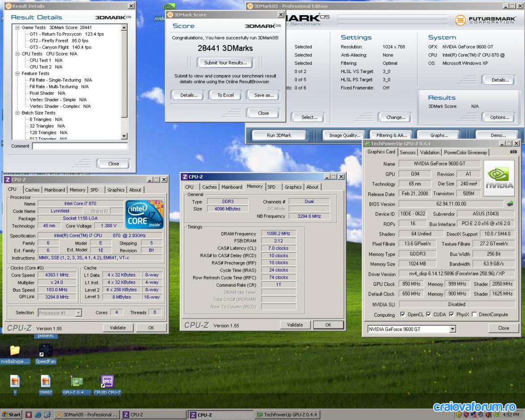
Task: Open the Validation tab in GPU-Z
Action: pyautogui.click(x=430, y=153)
